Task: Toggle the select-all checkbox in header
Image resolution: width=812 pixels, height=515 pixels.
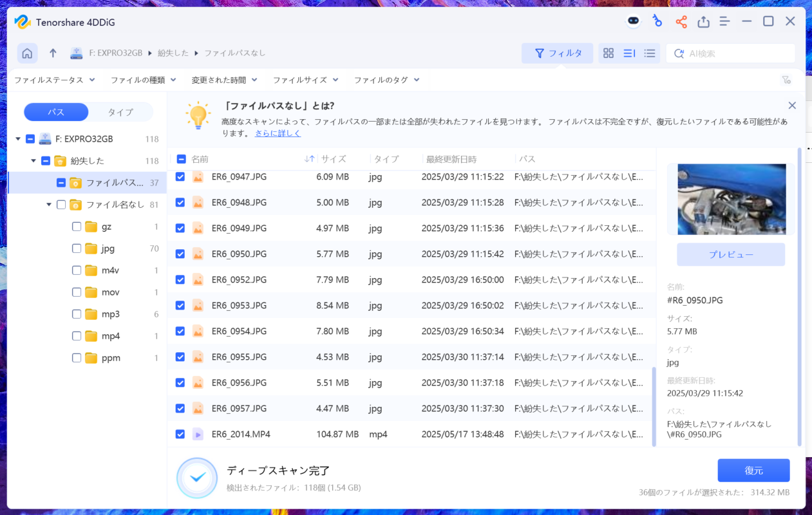Action: [x=181, y=159]
